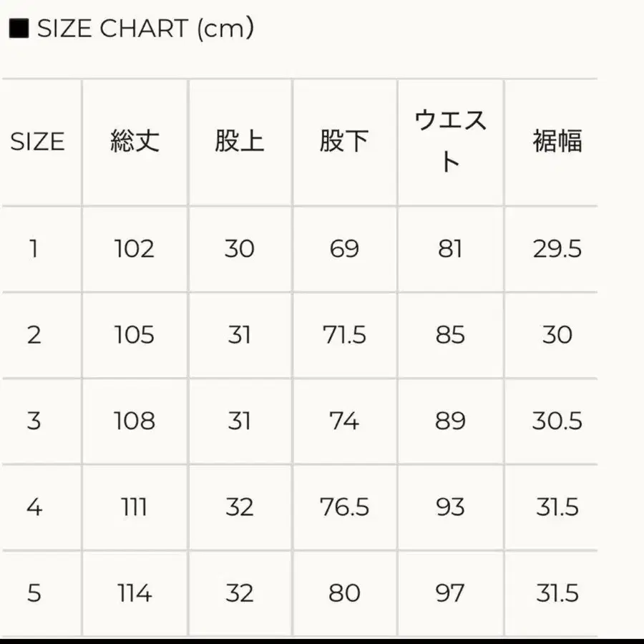Click the 30.5 hem width cell
The height and width of the screenshot is (644, 644).
pos(557,421)
